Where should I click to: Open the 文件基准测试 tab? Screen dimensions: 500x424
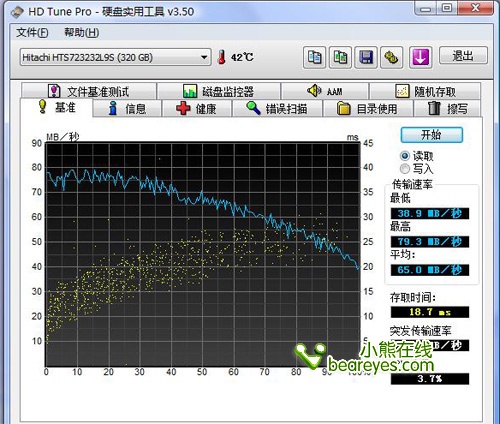tap(89, 91)
